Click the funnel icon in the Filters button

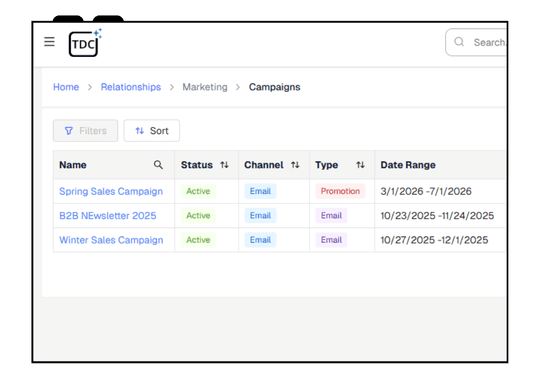click(x=69, y=131)
